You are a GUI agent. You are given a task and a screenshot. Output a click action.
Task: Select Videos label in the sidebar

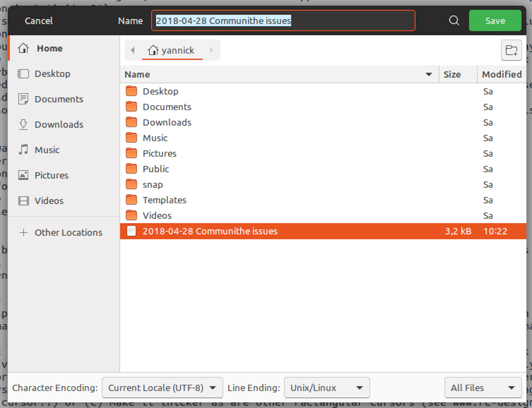click(49, 200)
